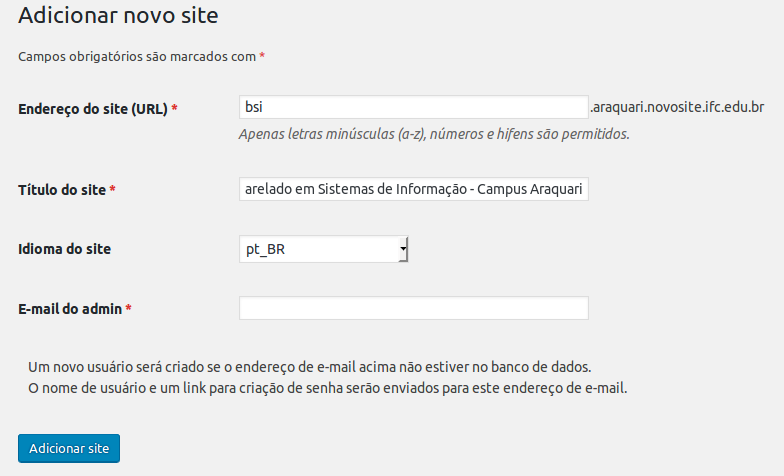Click the arrow on Idioma do site select
The height and width of the screenshot is (476, 784).
402,249
